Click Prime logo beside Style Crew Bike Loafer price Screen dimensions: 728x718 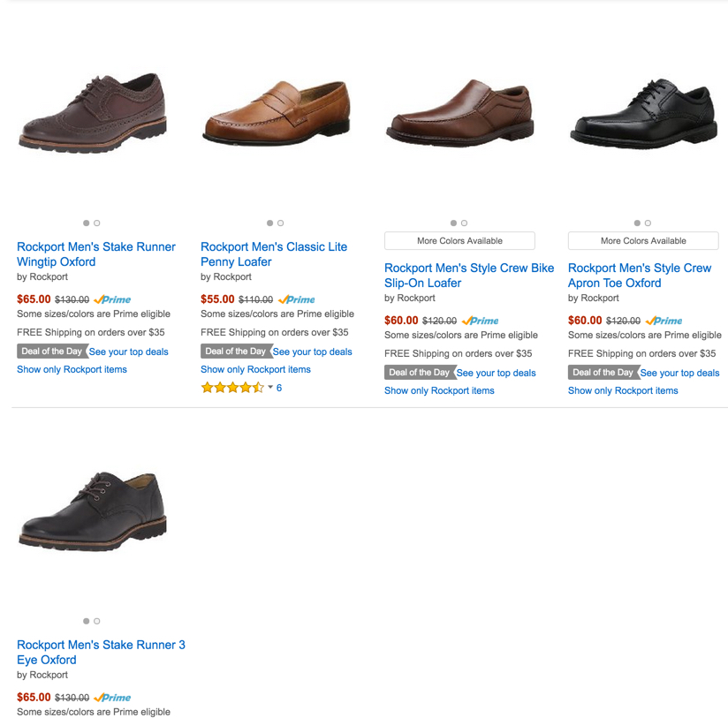tap(480, 321)
